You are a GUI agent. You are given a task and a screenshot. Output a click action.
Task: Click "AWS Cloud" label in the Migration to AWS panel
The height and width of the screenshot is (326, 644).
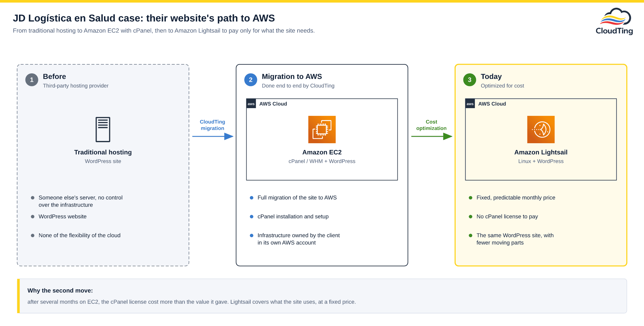(x=273, y=104)
